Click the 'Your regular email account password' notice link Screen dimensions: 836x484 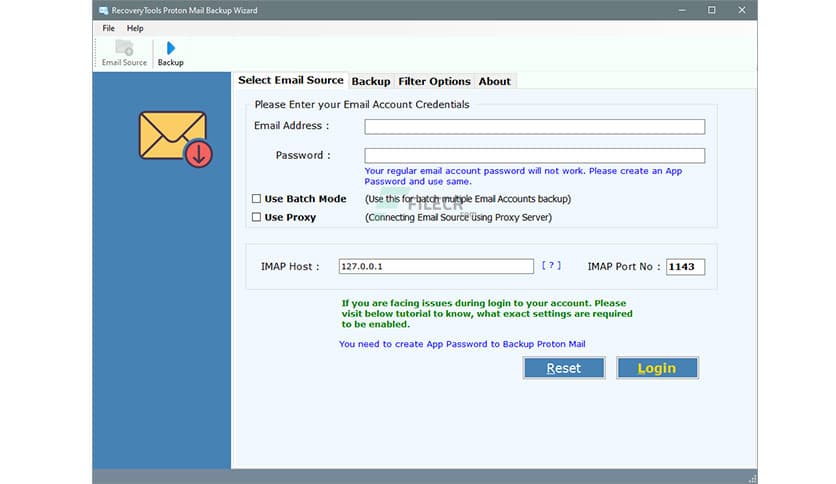point(523,176)
